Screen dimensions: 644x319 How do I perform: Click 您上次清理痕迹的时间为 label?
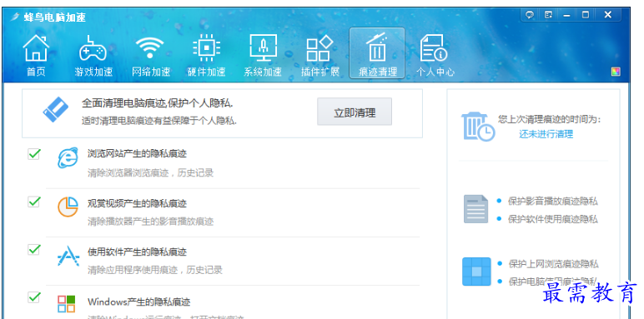point(549,119)
